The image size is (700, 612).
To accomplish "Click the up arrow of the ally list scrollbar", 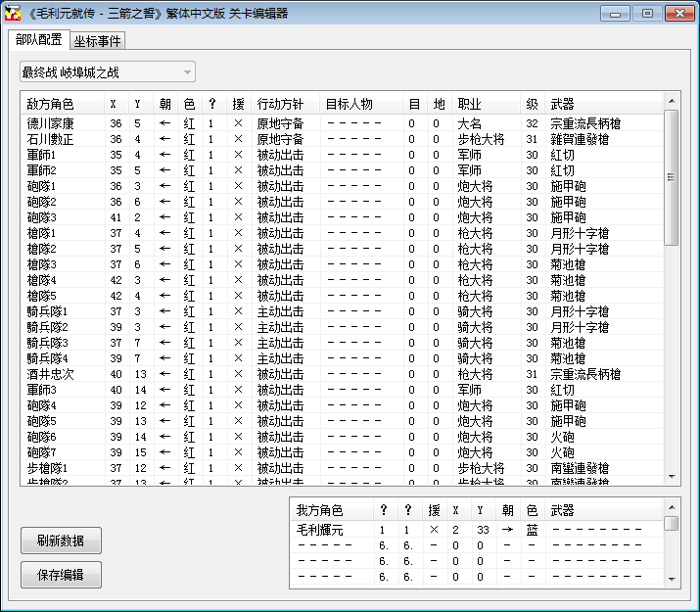I will (x=672, y=507).
